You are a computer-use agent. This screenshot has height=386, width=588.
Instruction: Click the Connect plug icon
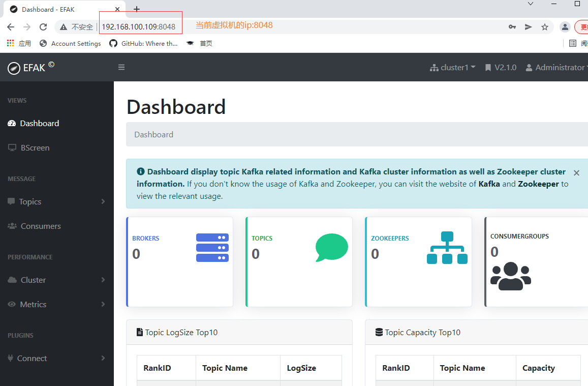(11, 358)
